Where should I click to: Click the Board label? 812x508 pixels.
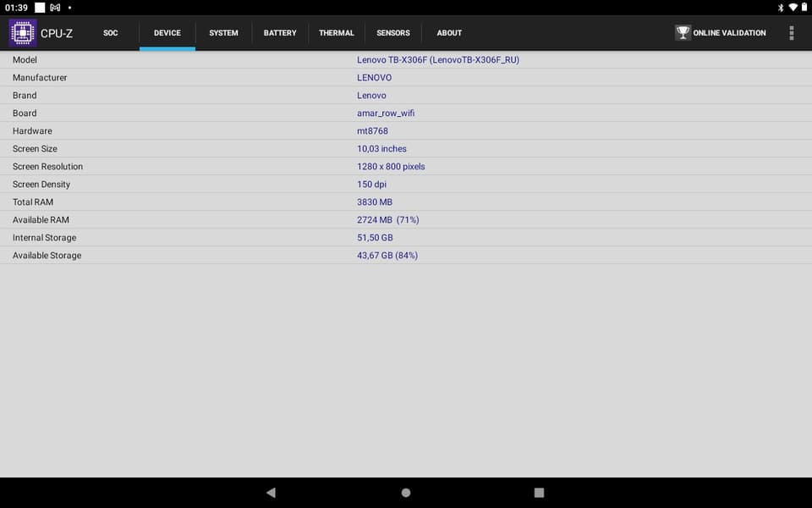(x=25, y=113)
